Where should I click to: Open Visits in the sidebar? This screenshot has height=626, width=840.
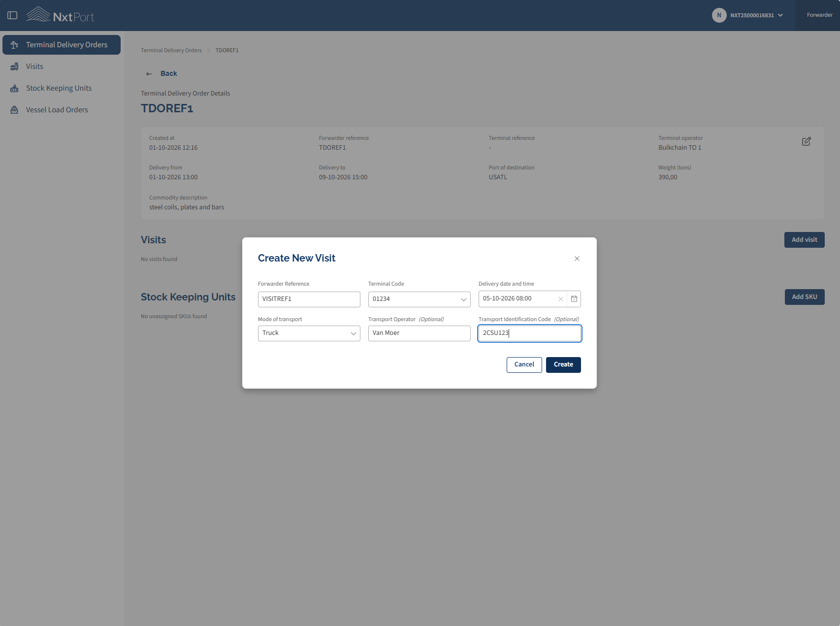(62, 66)
